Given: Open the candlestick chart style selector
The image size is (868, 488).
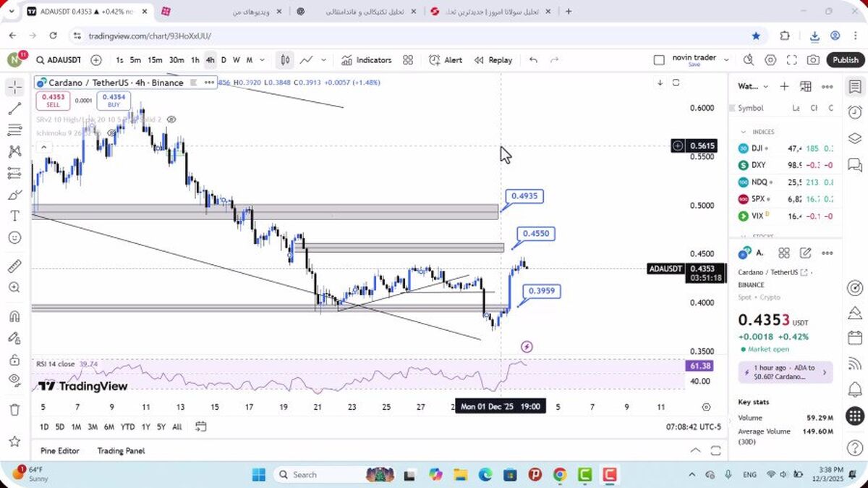Looking at the screenshot, I should point(286,60).
